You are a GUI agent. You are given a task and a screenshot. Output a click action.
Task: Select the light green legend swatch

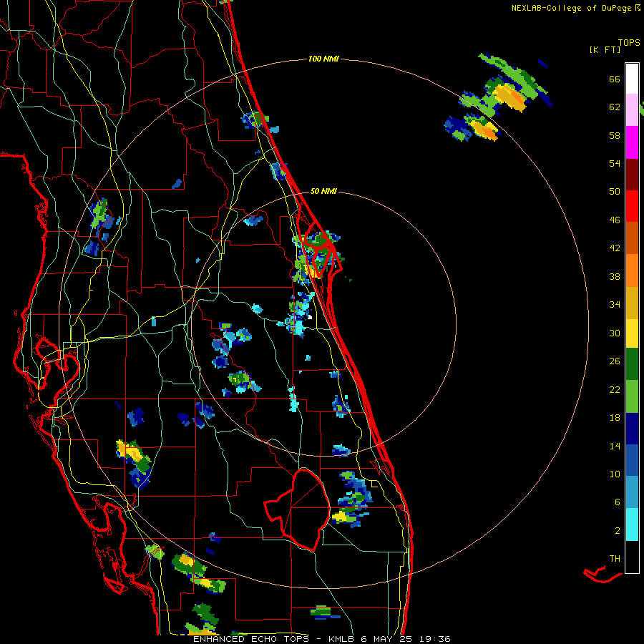pos(632,396)
